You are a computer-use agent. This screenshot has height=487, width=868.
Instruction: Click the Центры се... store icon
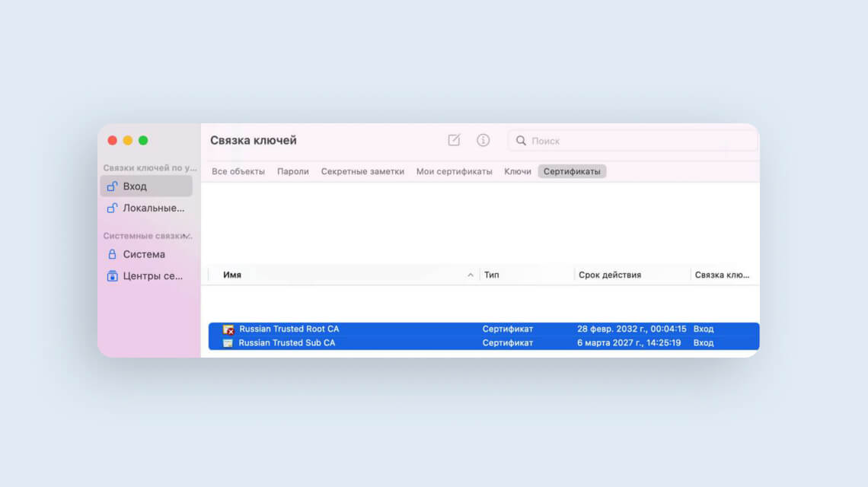(x=113, y=275)
